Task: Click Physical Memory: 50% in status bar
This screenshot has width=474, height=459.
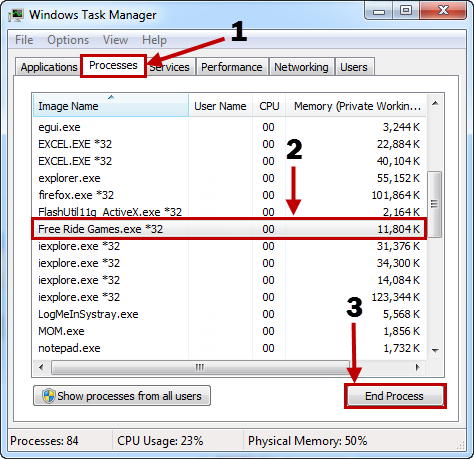Action: (308, 441)
